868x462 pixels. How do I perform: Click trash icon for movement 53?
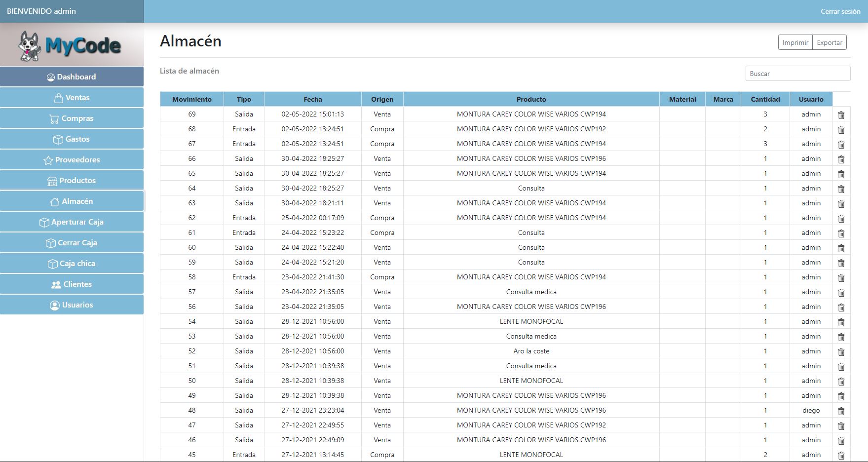point(841,337)
